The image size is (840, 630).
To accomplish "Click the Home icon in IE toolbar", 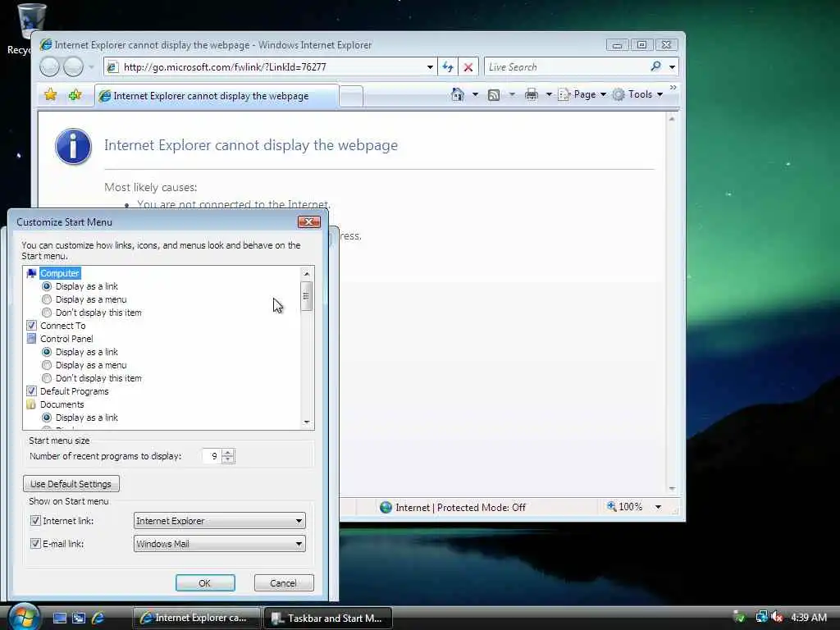I will 458,94.
